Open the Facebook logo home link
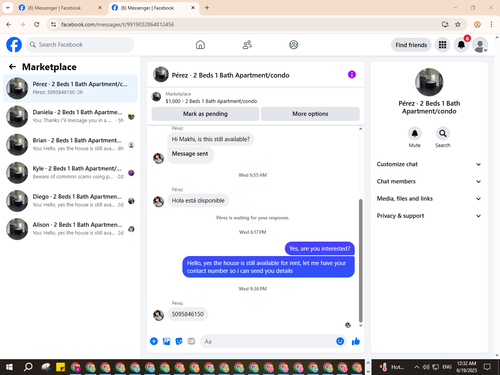This screenshot has height=375, width=500. (14, 45)
